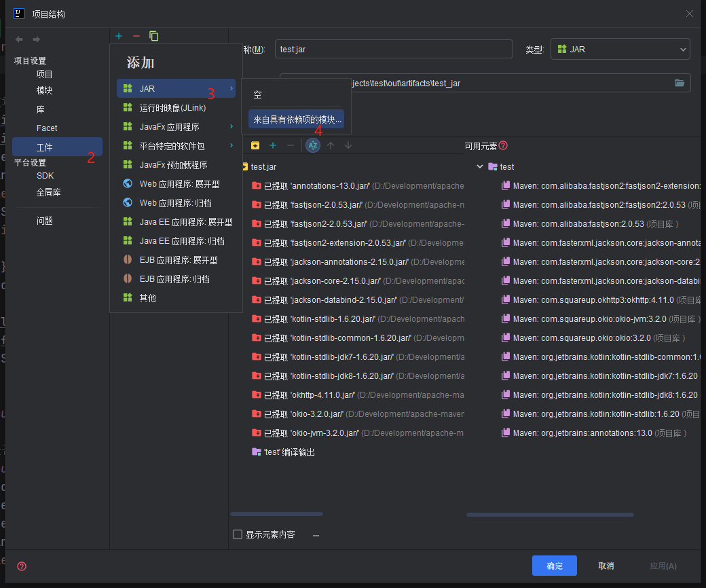Open the 类型 JAR dropdown

[620, 49]
